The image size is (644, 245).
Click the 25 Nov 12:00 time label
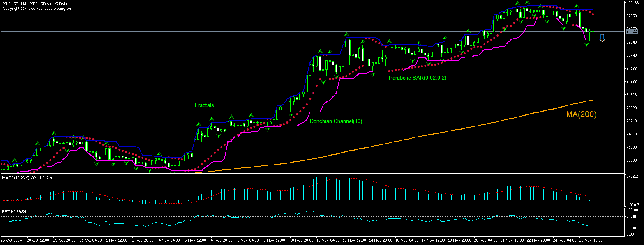[591, 240]
